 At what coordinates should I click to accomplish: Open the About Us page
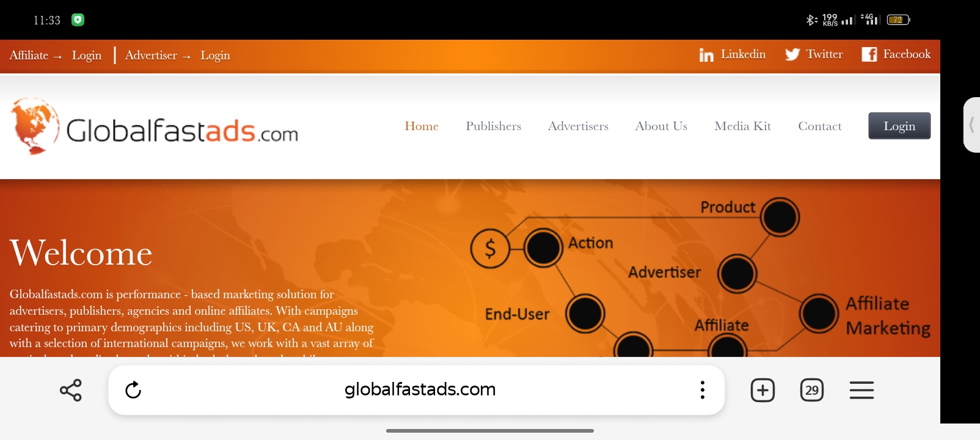coord(661,126)
